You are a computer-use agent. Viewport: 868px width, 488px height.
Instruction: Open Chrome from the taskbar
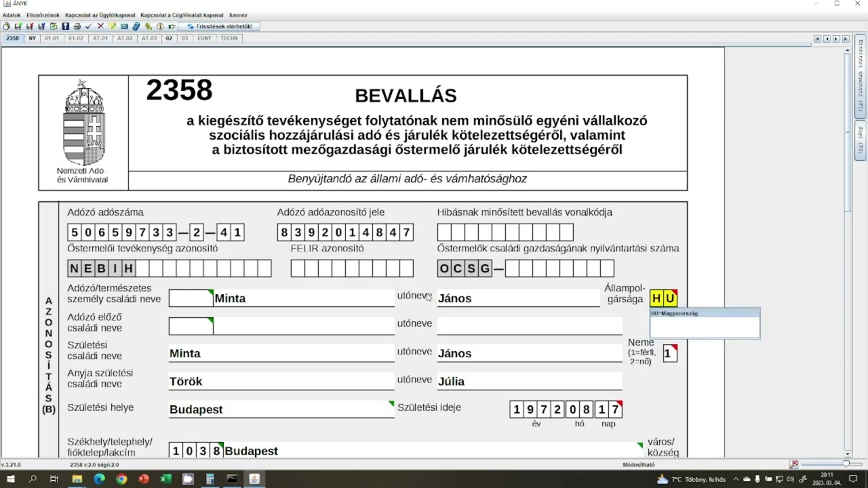[121, 479]
